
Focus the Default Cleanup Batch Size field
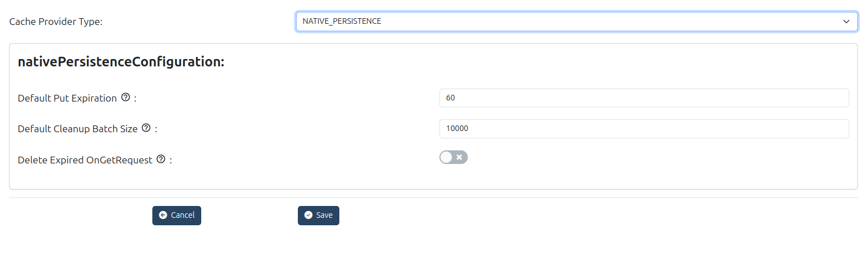click(x=643, y=129)
